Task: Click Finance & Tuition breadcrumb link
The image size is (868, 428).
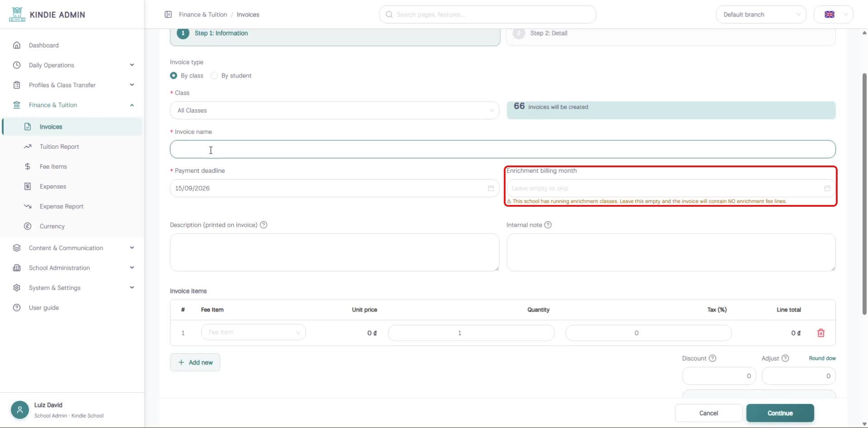Action: click(x=203, y=15)
